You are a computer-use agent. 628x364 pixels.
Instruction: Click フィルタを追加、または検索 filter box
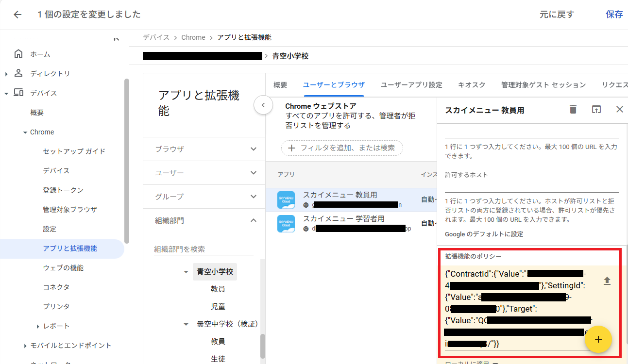coord(342,148)
